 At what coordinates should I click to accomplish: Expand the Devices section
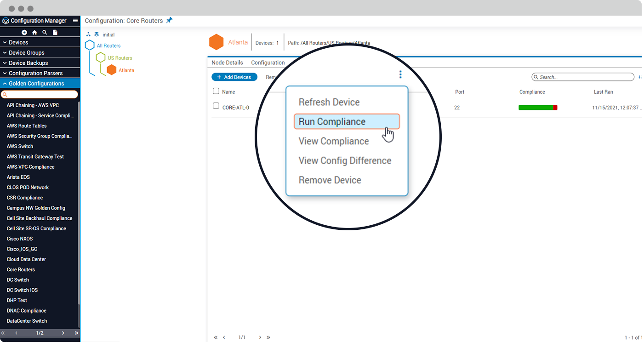point(18,42)
